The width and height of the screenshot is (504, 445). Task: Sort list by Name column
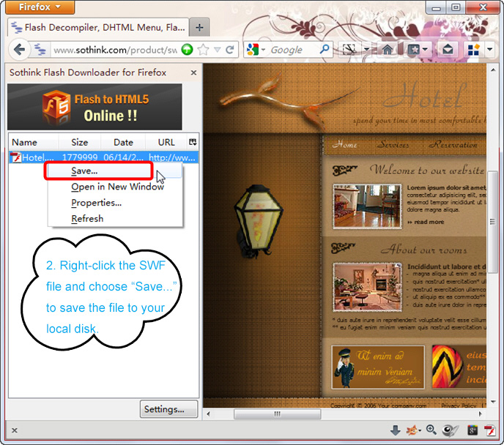tap(34, 142)
